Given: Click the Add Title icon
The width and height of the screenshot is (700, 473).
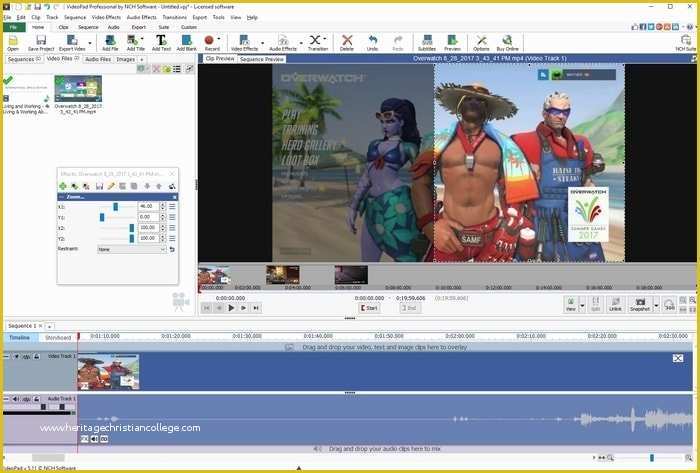Looking at the screenshot, I should tap(134, 43).
